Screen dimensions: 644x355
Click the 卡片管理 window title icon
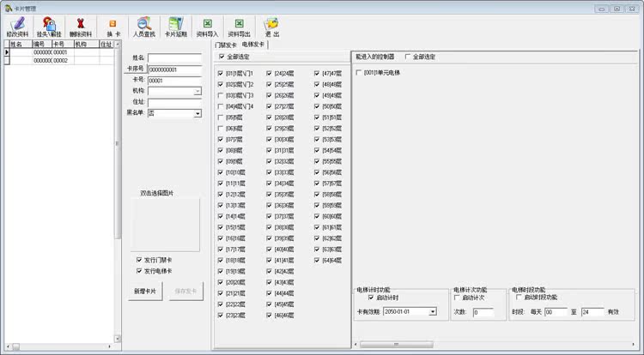pos(9,9)
